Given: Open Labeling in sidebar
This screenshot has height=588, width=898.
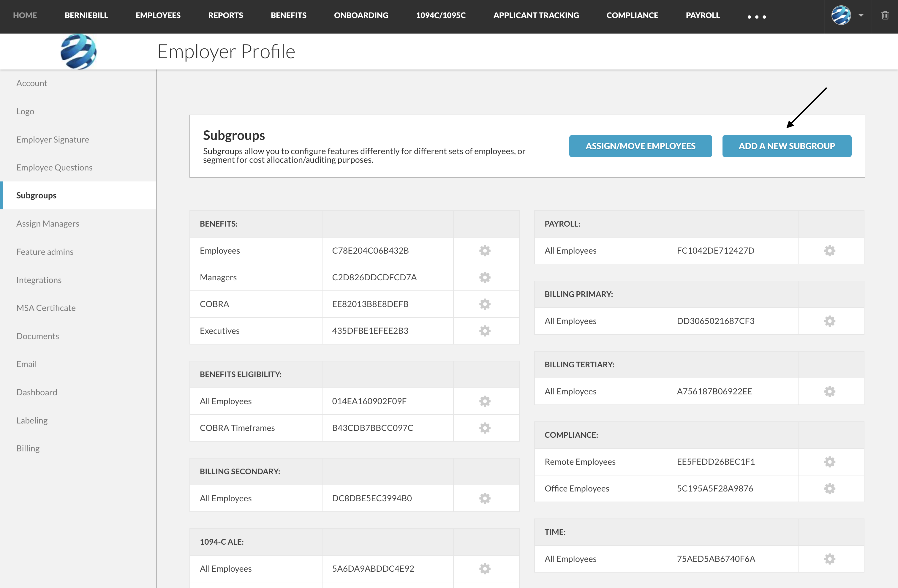Looking at the screenshot, I should 32,421.
